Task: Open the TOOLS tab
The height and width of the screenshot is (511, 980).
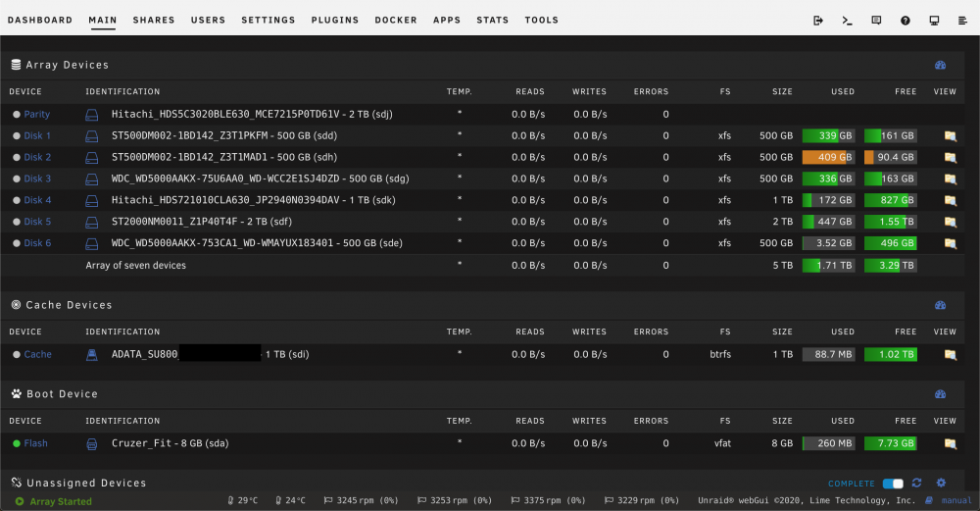Action: click(x=541, y=20)
